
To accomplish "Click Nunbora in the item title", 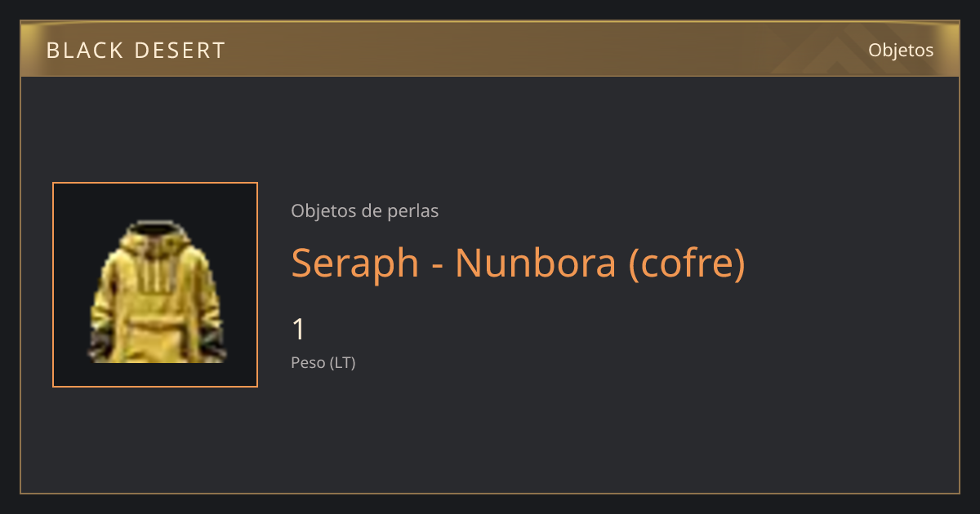I will click(536, 263).
